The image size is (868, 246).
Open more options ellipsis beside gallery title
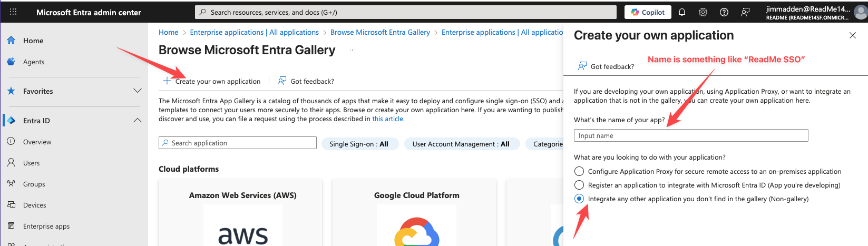(x=353, y=50)
